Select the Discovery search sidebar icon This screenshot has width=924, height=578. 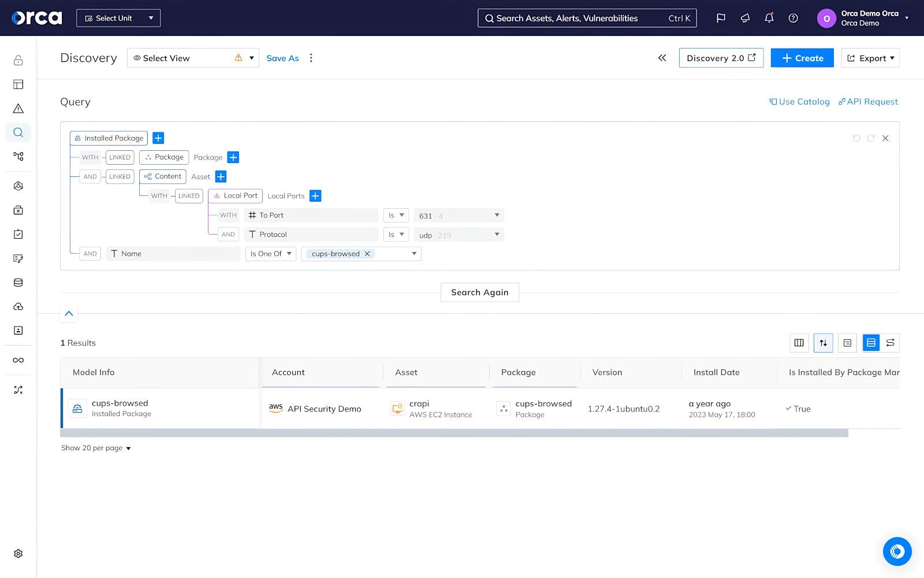tap(18, 132)
